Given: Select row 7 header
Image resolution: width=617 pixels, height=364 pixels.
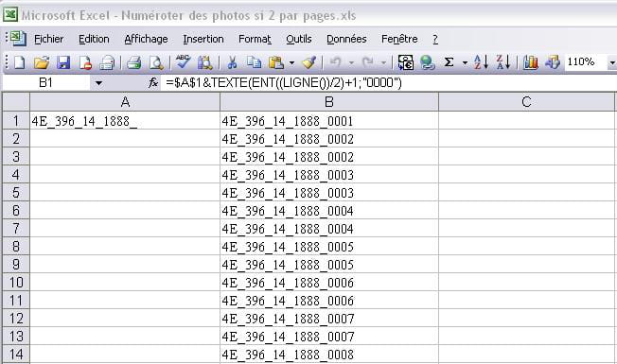Looking at the screenshot, I should tap(16, 229).
